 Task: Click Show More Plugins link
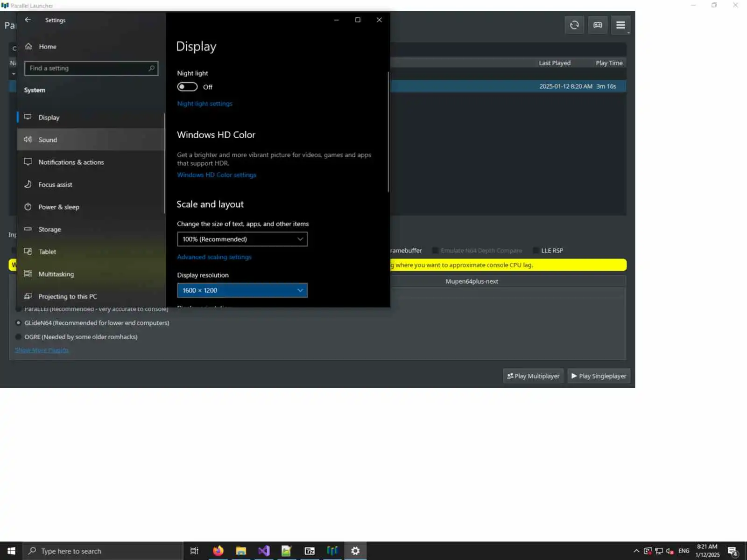click(42, 350)
